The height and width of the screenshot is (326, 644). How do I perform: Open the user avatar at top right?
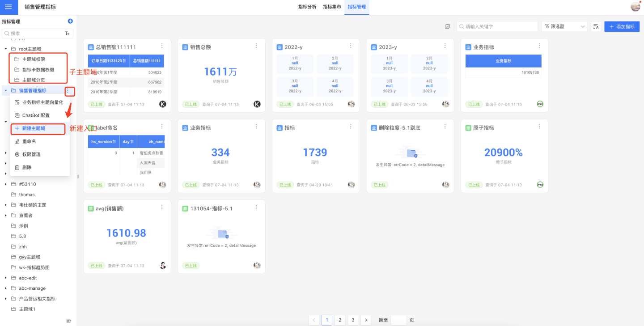coord(635,7)
